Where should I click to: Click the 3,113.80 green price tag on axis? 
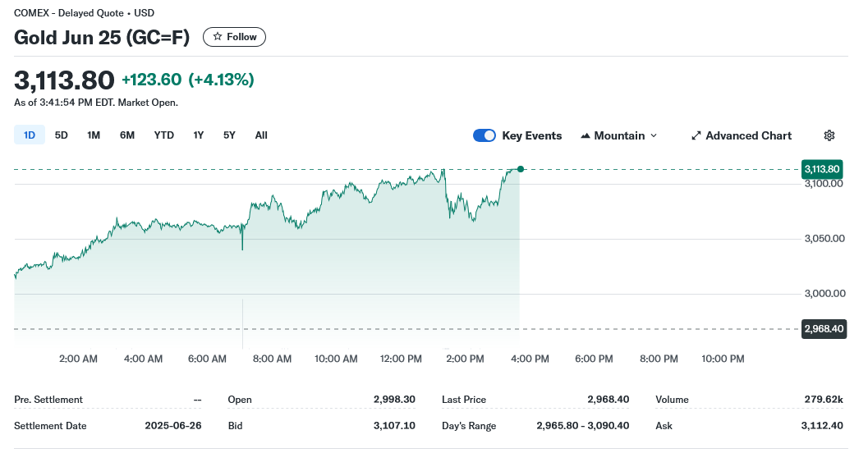[x=822, y=169]
